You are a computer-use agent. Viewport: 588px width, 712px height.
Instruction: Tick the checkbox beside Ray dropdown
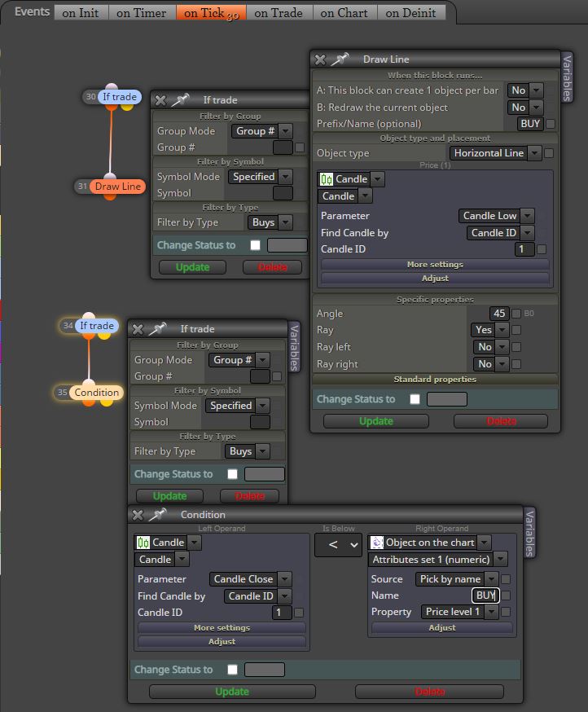tap(516, 330)
